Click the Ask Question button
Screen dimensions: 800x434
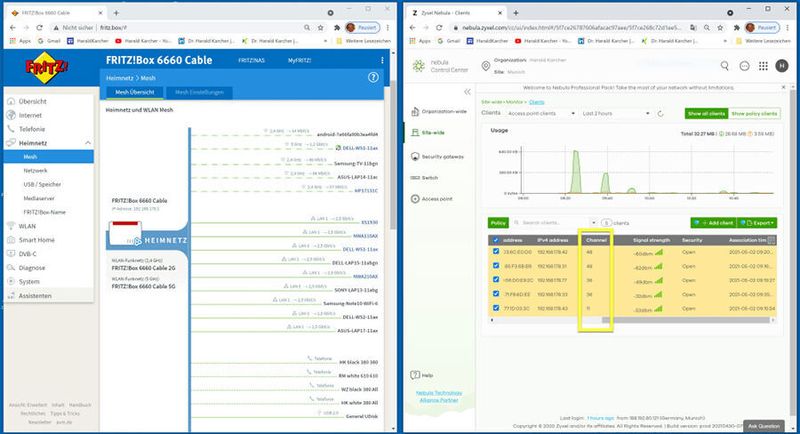click(763, 426)
